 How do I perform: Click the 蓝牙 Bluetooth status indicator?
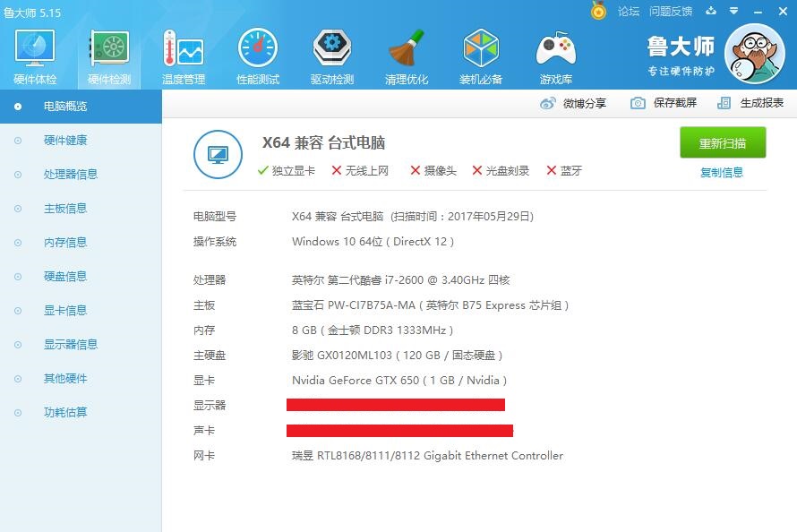564,171
